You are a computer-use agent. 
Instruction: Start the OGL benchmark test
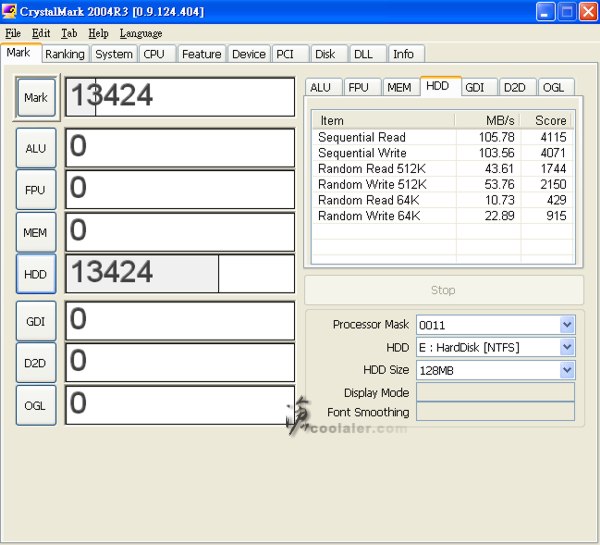pyautogui.click(x=36, y=405)
